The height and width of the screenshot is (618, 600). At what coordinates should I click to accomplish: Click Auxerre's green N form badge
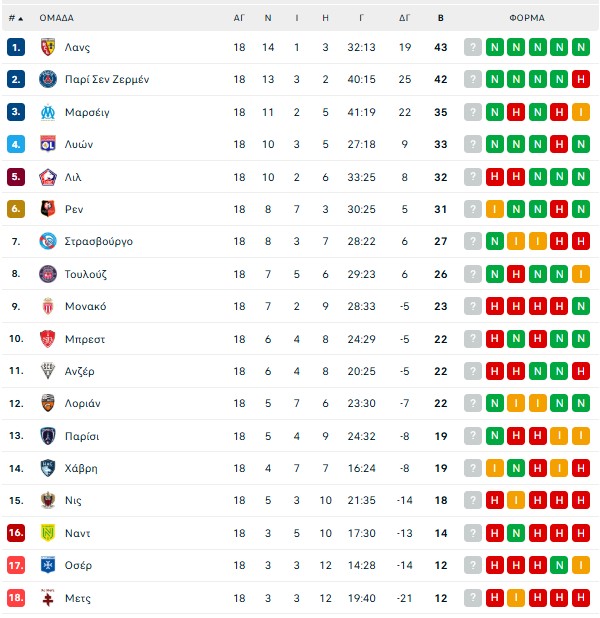click(x=560, y=565)
